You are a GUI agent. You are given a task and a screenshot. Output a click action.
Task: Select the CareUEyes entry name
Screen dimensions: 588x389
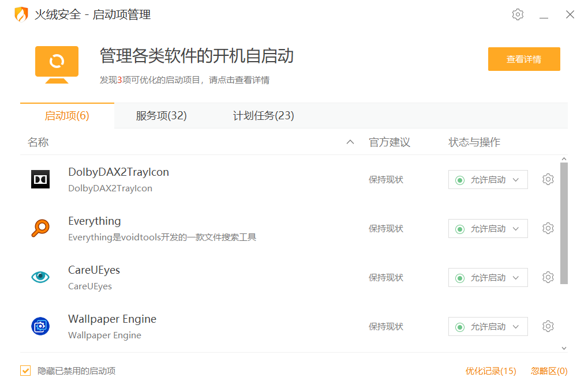94,270
